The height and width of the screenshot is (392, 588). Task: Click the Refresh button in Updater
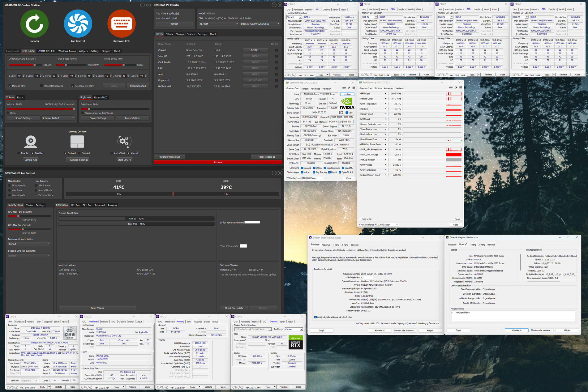pos(174,24)
